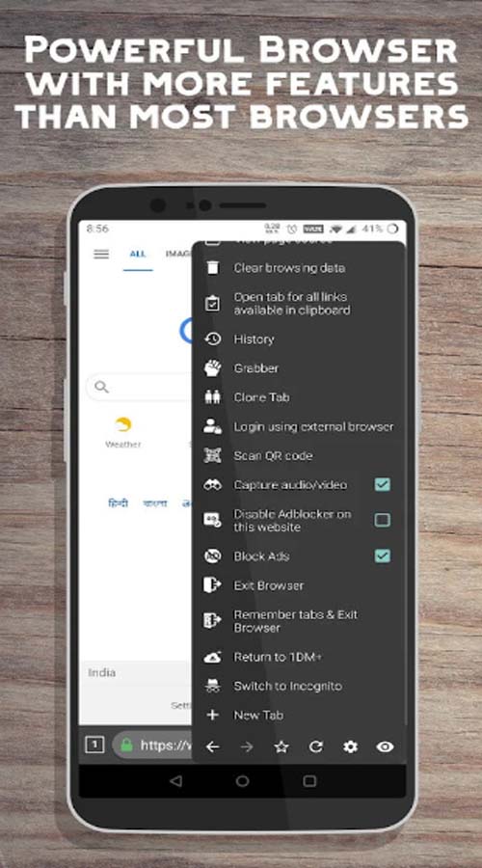Image resolution: width=482 pixels, height=868 pixels.
Task: Open the hamburger menu on the Google page
Action: pyautogui.click(x=101, y=254)
